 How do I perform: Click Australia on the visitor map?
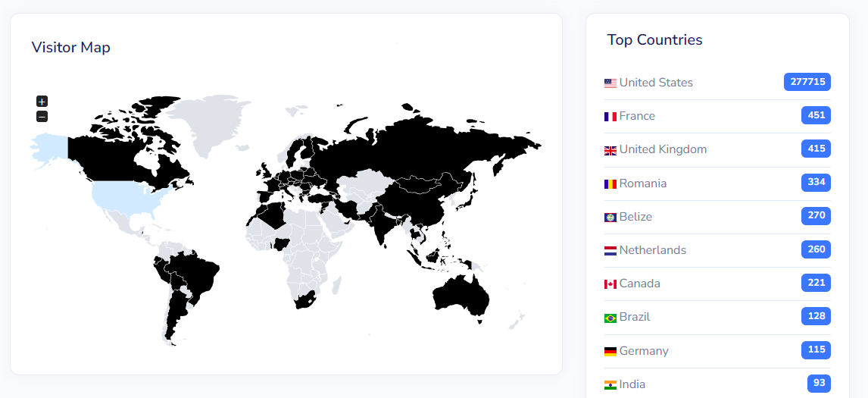[460, 294]
